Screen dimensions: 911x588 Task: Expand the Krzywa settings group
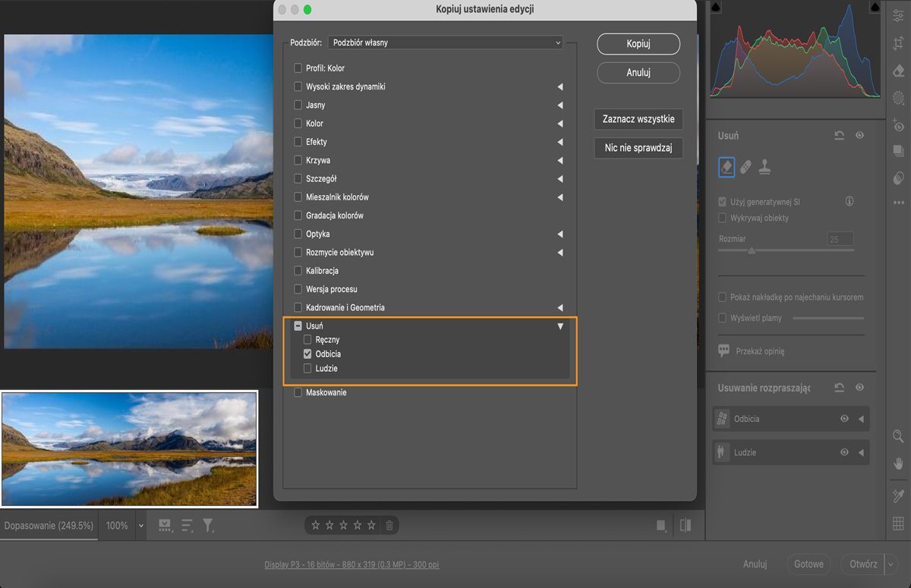click(560, 161)
